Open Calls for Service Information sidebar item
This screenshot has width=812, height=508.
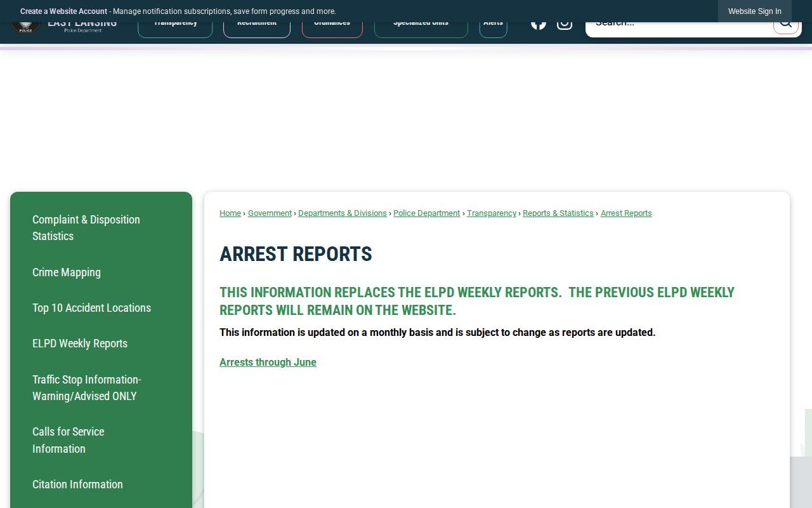point(101,440)
